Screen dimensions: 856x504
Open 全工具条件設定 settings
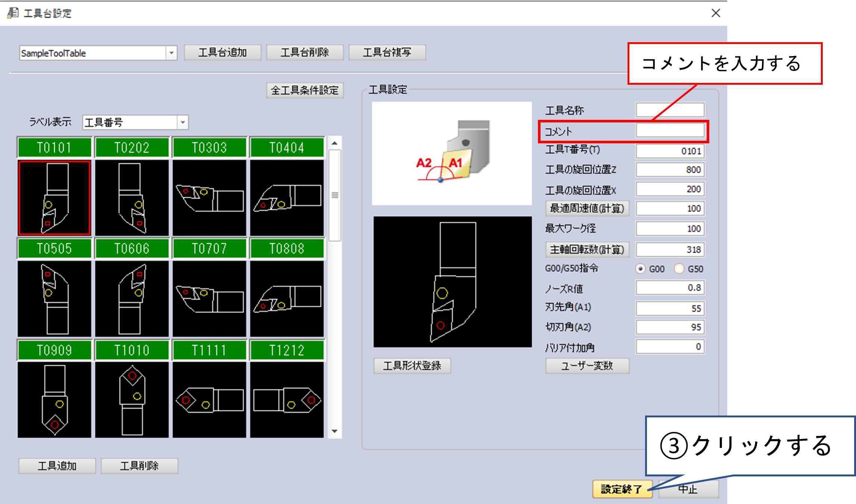[305, 90]
